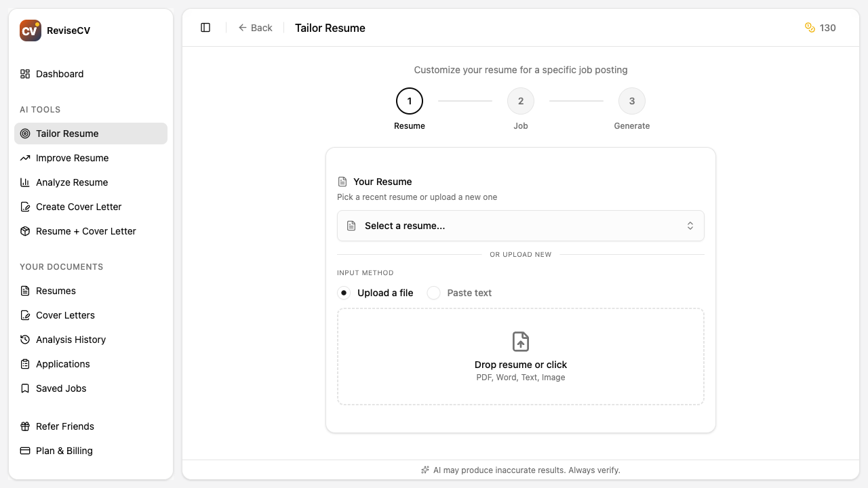This screenshot has height=488, width=868.
Task: Click the Analysis History clock icon
Action: click(x=24, y=340)
